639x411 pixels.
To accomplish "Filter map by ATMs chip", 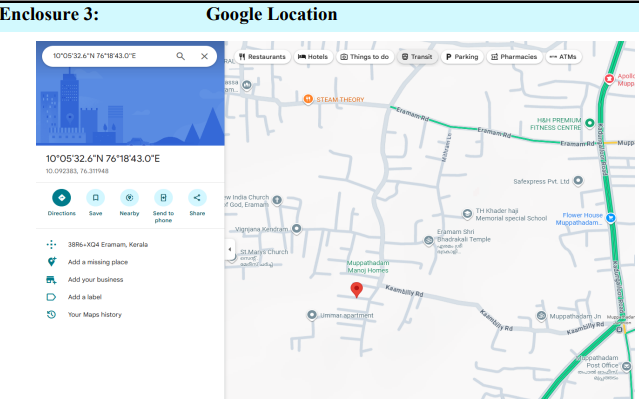I will coord(563,57).
